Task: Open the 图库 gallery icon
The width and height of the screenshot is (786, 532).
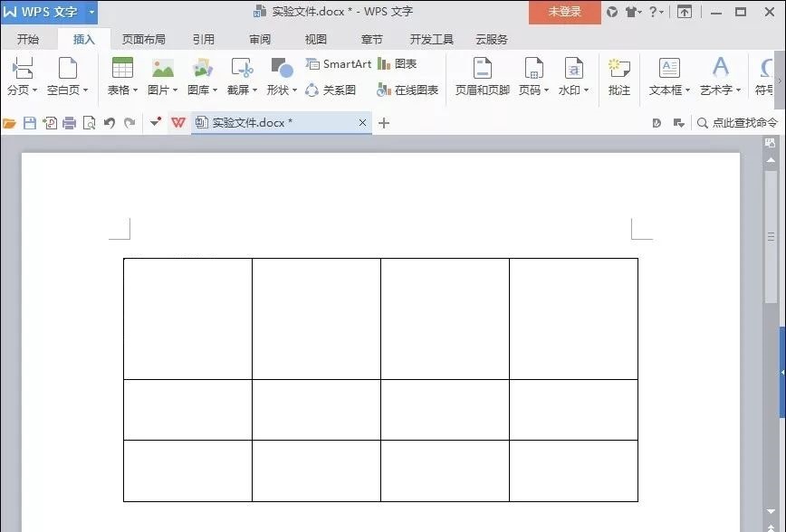Action: 203,68
